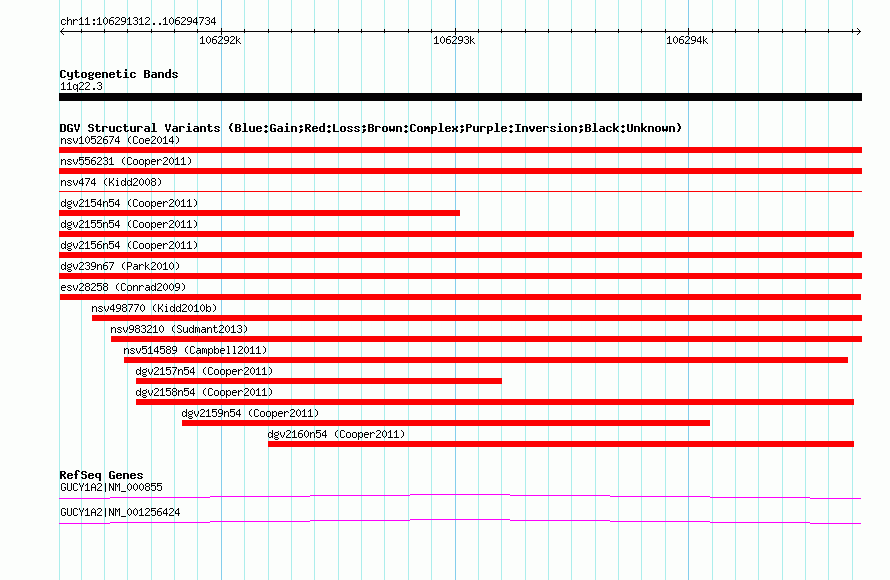Click the dgv2154n54 (Cooper2011) label
Viewport: 890px width, 580px height.
[129, 203]
